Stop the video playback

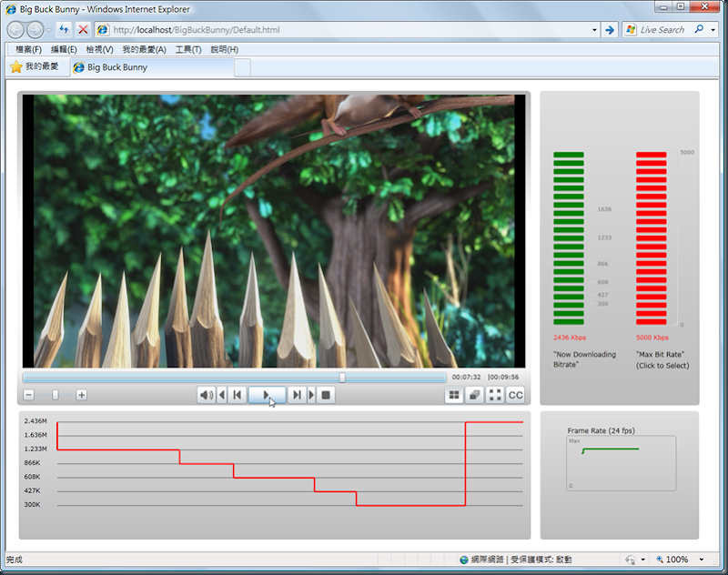327,395
